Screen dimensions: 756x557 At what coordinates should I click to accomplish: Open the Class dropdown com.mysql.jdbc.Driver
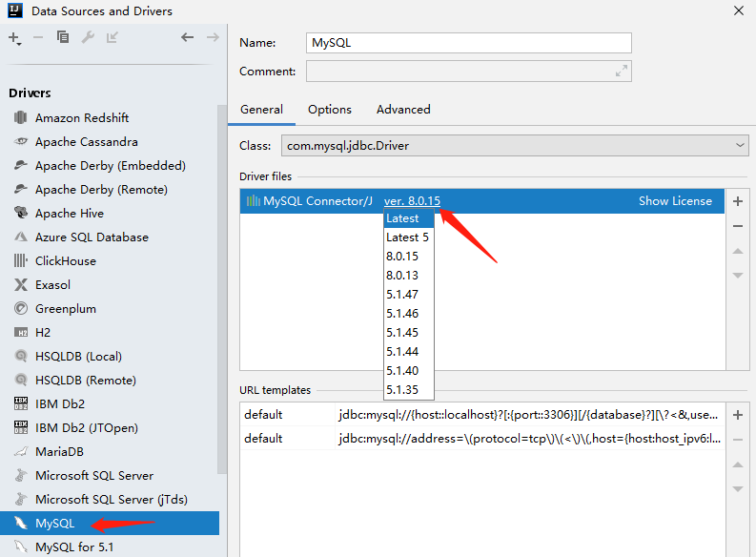(515, 146)
